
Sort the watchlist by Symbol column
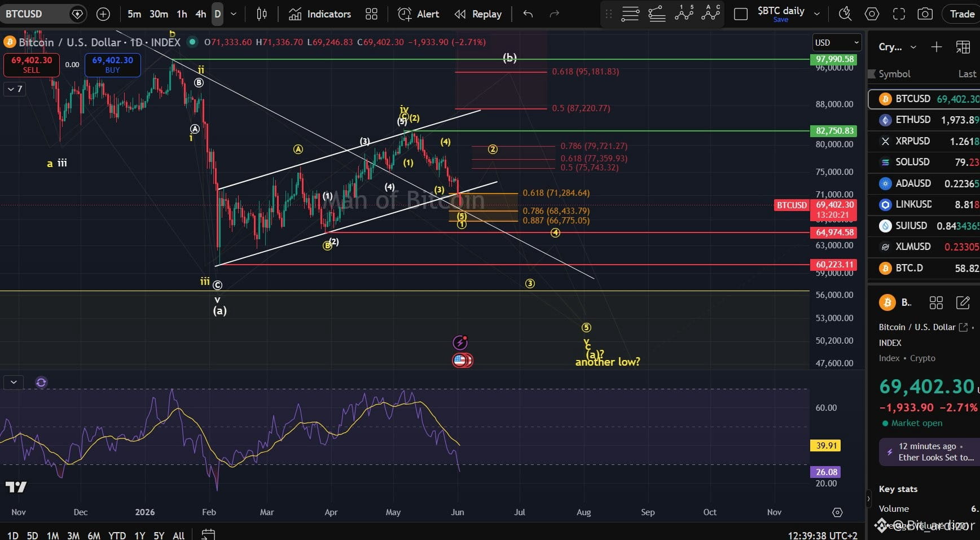894,74
